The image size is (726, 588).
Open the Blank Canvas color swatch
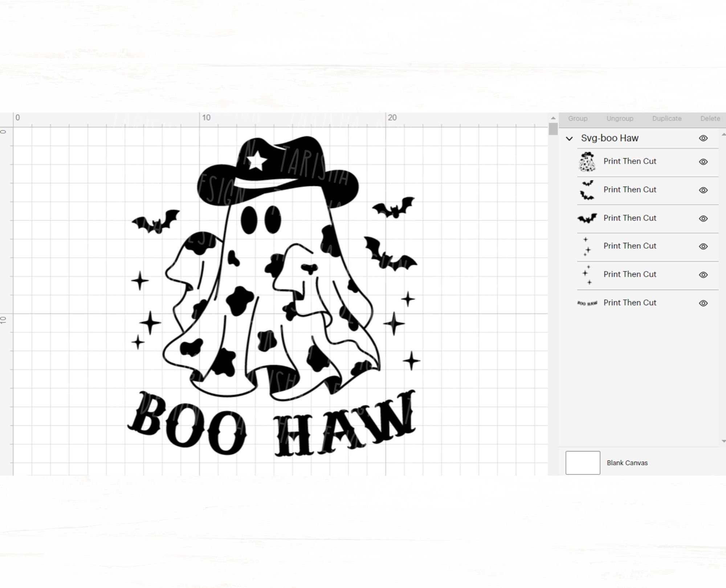[583, 463]
